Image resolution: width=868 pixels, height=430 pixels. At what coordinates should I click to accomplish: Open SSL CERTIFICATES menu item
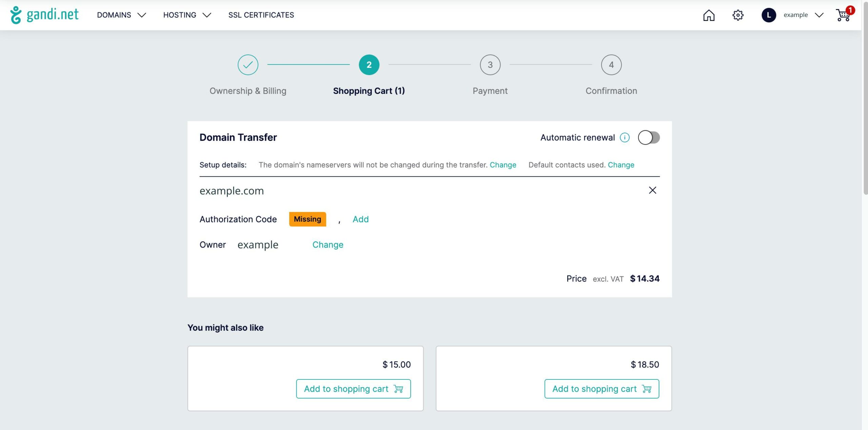(x=261, y=15)
